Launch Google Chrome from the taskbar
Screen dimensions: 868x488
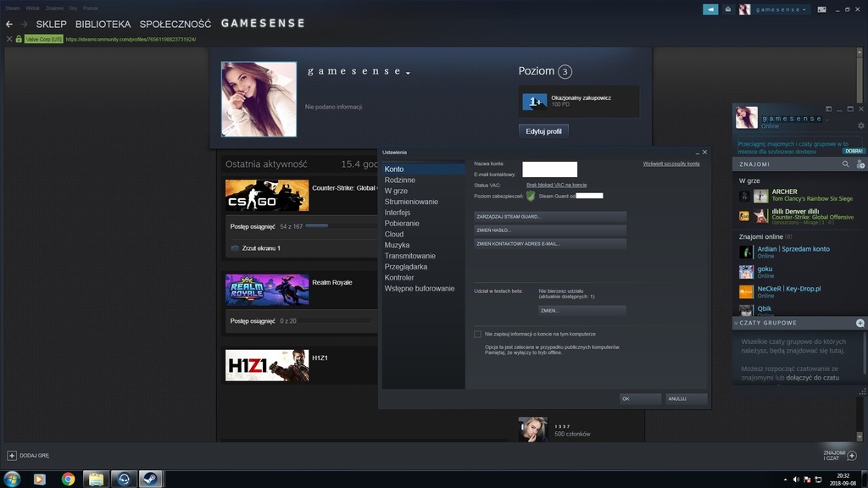pos(68,479)
